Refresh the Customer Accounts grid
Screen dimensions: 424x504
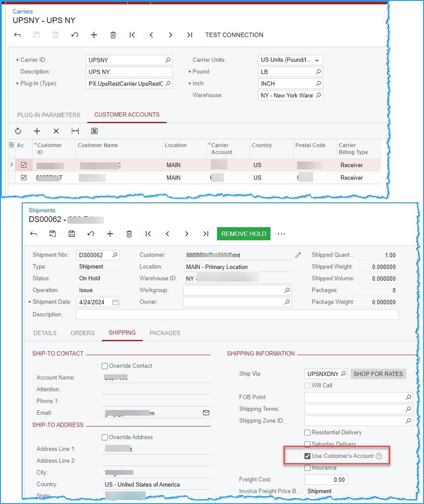[x=18, y=131]
